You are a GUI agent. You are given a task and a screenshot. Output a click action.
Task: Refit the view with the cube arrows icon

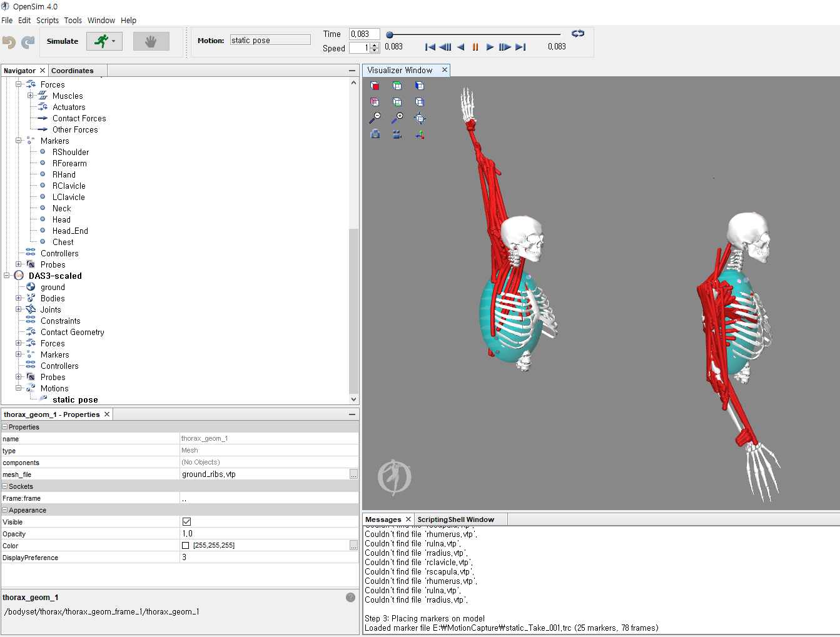(420, 118)
